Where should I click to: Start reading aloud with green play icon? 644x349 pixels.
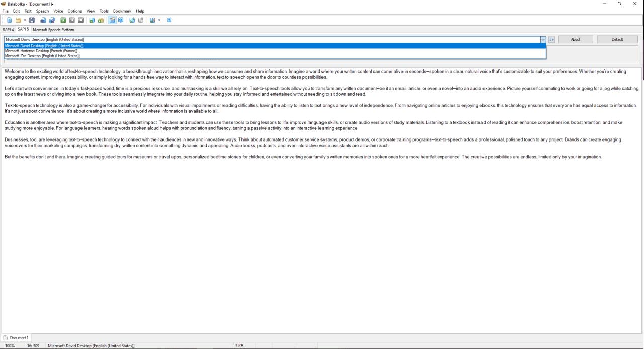coord(63,20)
